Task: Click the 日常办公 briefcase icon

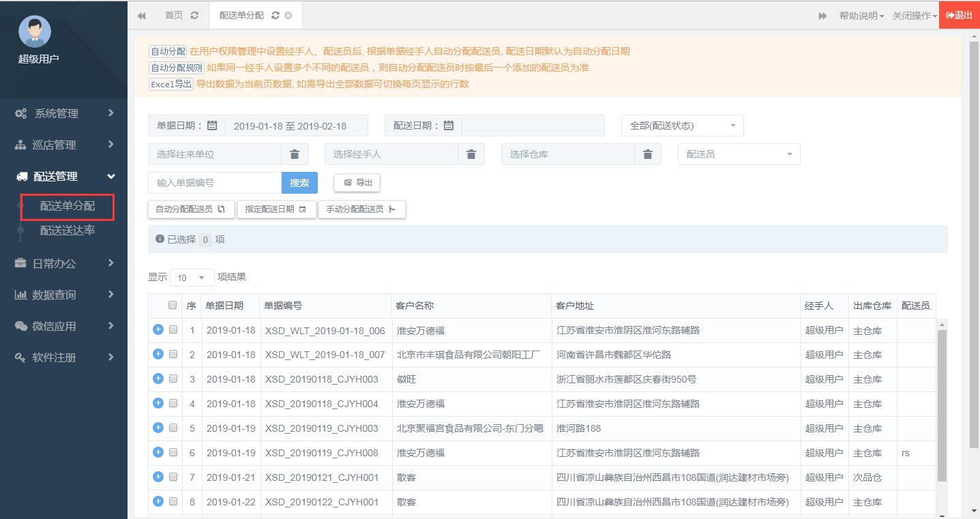Action: pyautogui.click(x=20, y=263)
